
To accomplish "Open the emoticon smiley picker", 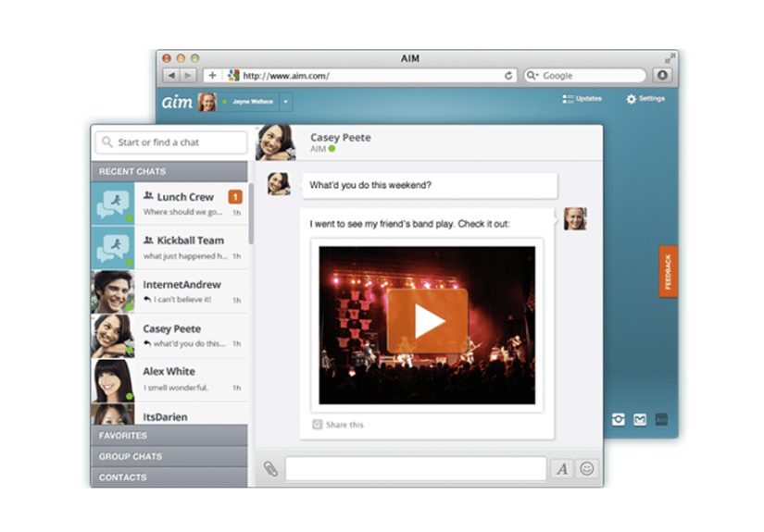I will pos(586,469).
